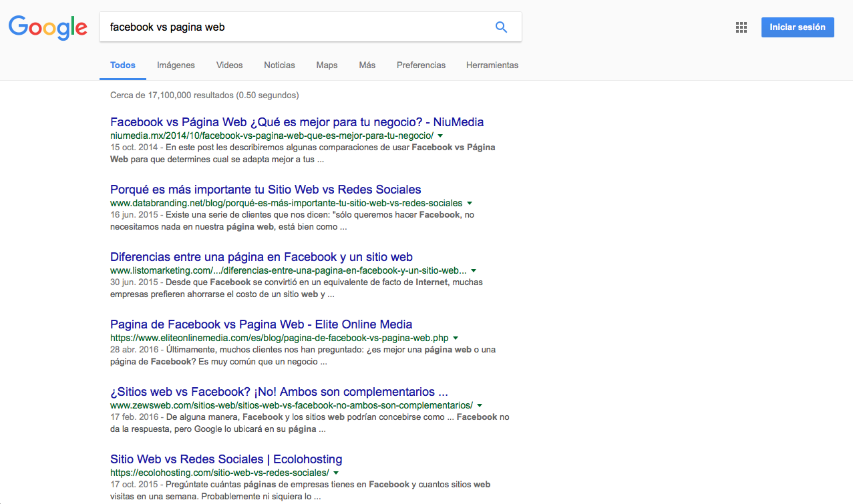Click the '16 jun. 2015' snippet date
853x504 pixels.
click(x=134, y=214)
